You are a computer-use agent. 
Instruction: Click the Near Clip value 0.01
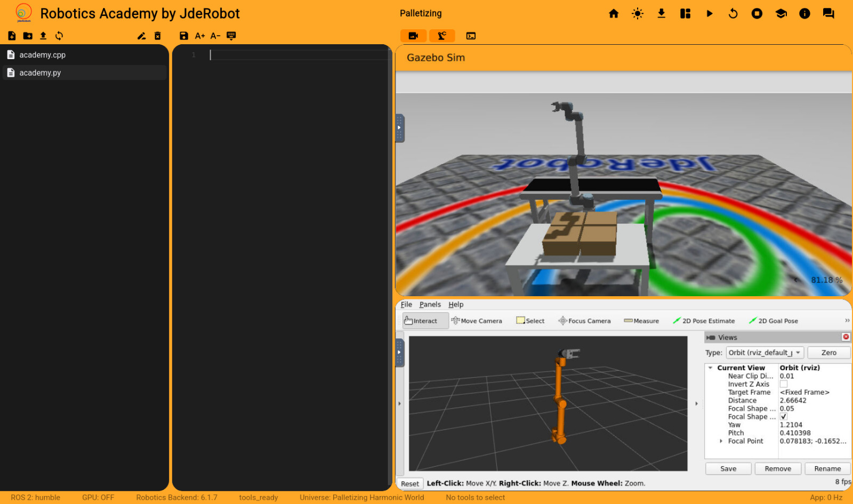pos(787,376)
